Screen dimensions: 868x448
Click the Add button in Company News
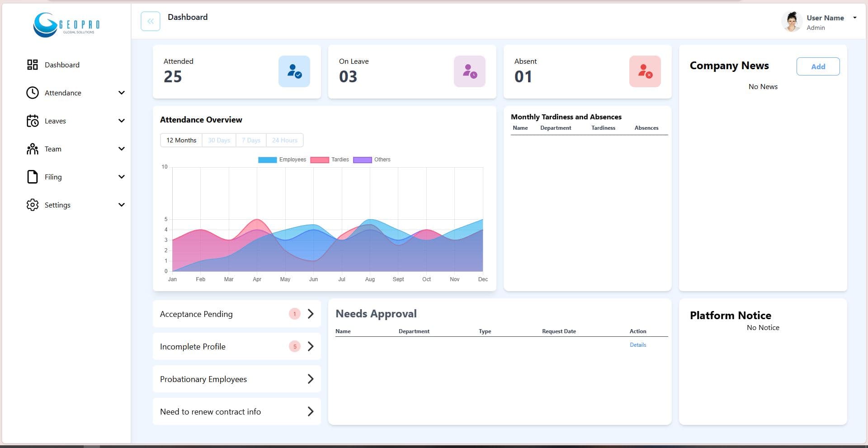click(818, 66)
